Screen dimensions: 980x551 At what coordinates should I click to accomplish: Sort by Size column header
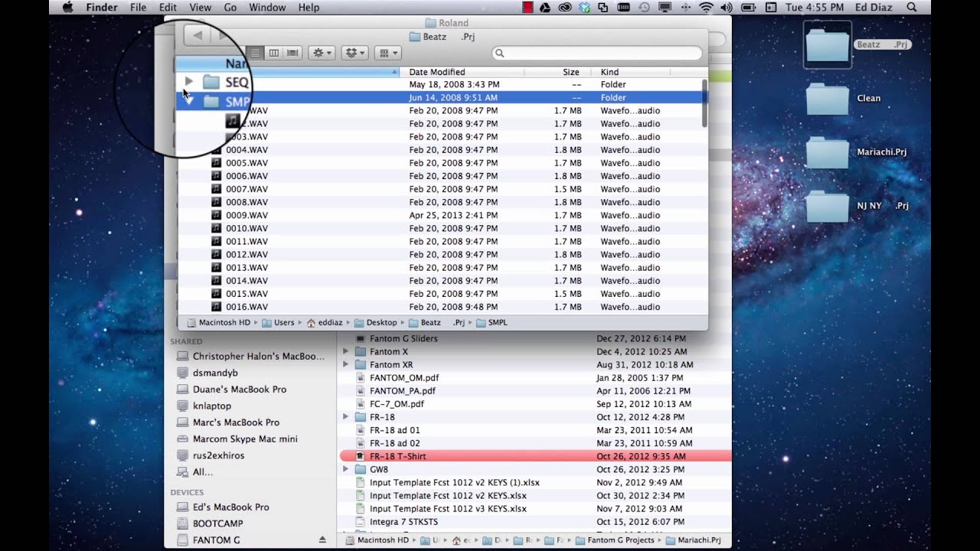[x=558, y=72]
